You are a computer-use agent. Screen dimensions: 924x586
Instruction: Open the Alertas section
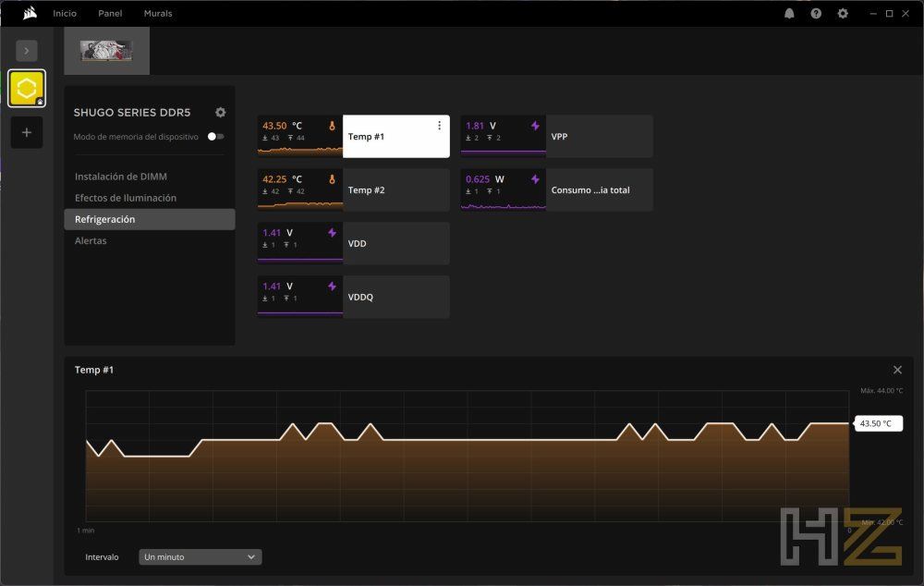[x=91, y=240]
